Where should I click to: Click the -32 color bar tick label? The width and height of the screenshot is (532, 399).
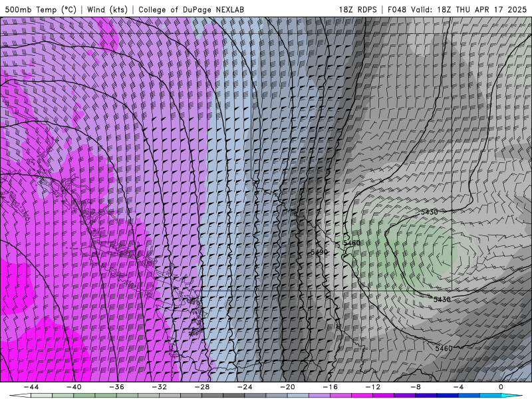click(x=159, y=387)
